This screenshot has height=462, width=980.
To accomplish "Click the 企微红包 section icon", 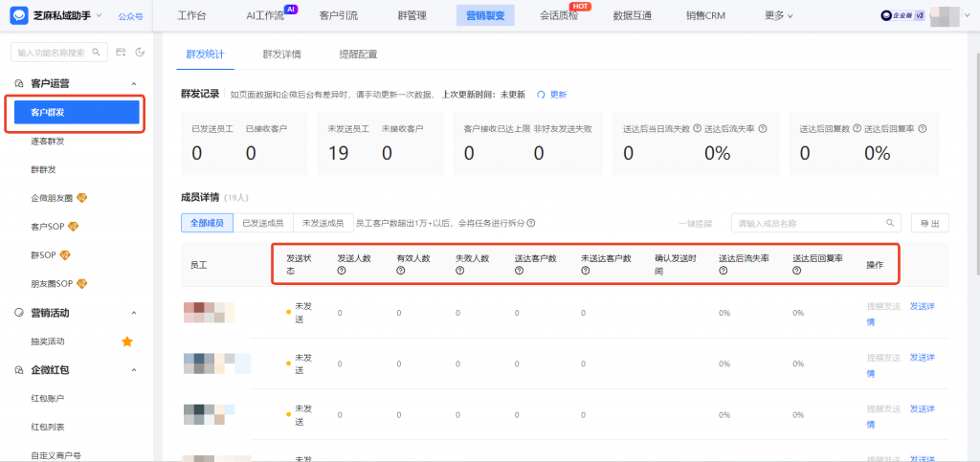I will 19,370.
